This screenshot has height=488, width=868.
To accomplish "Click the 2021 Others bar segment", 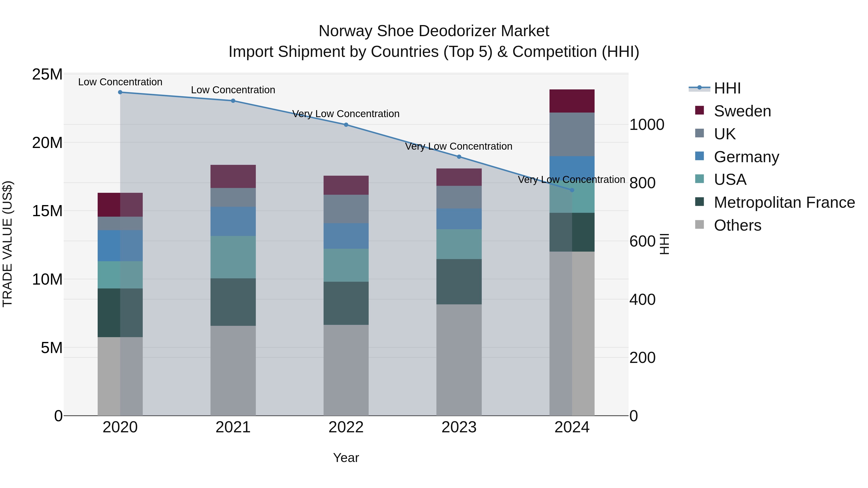I will click(233, 370).
